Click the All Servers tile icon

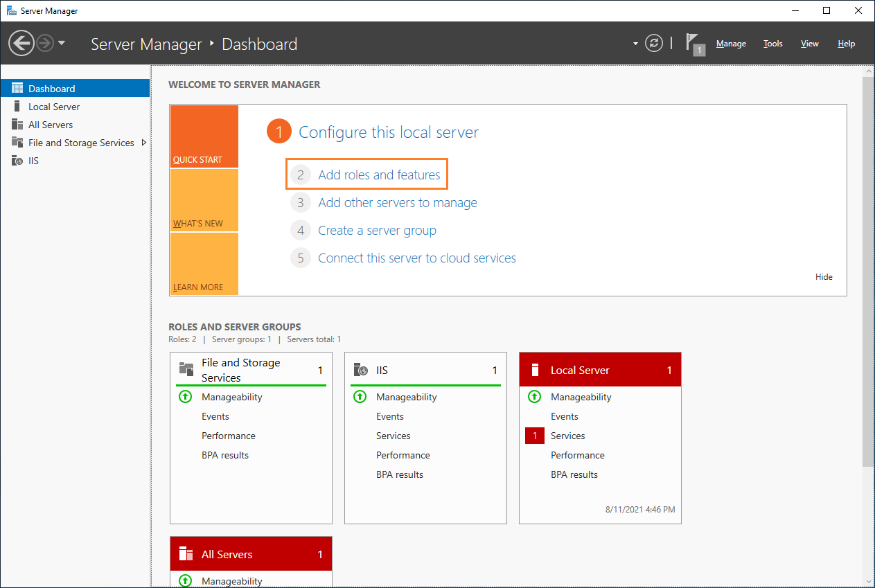(x=186, y=554)
